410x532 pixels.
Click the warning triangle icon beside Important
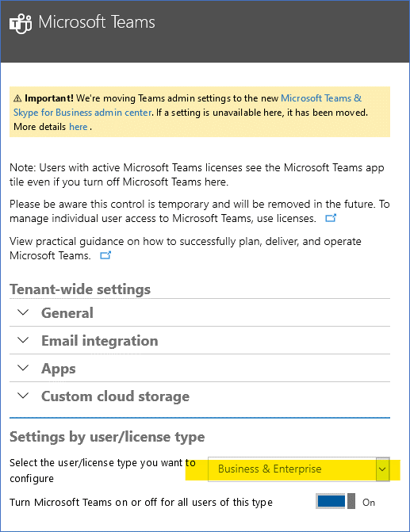(x=17, y=99)
